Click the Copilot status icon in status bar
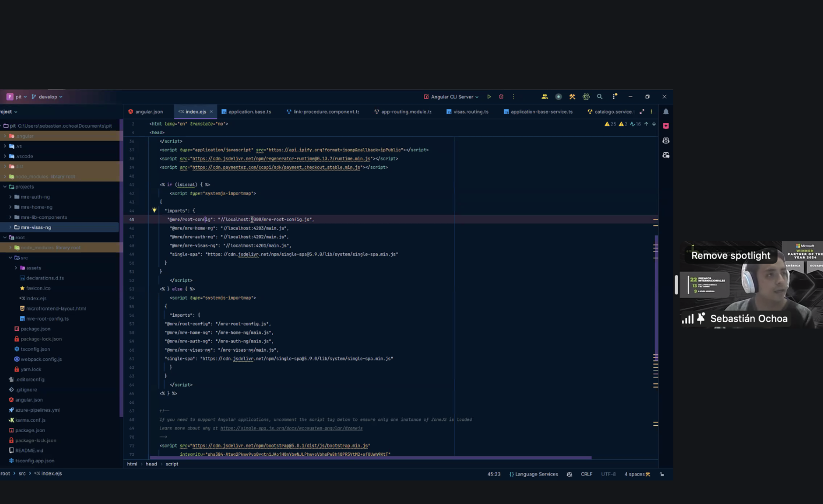Viewport: 823px width, 504px height. click(x=569, y=474)
